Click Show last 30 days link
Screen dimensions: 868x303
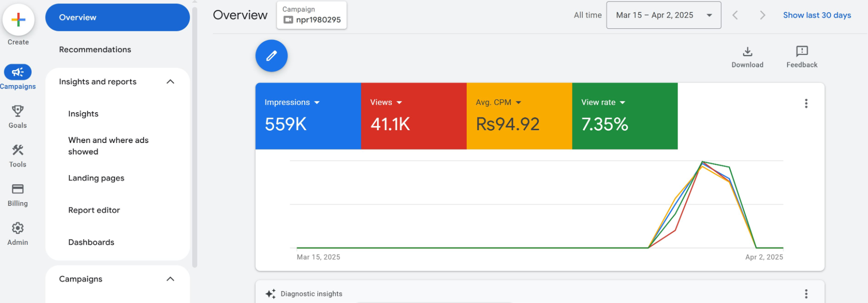(817, 15)
